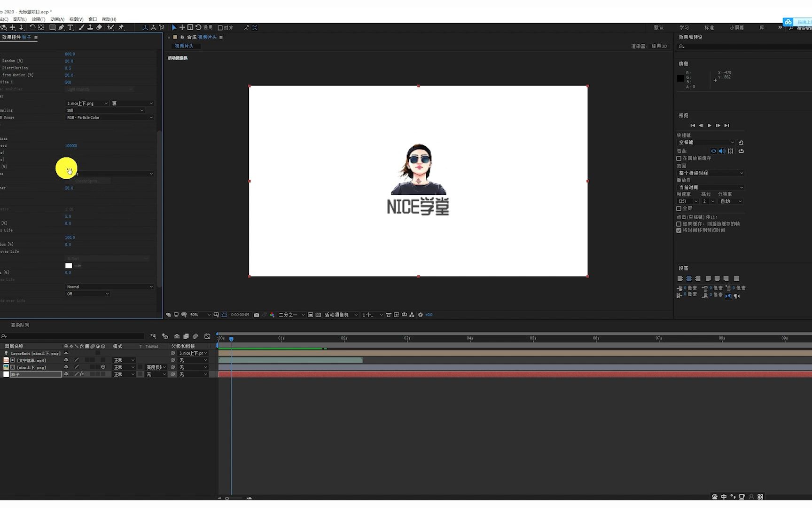Select the Rectangle shape tool
812x508 pixels.
53,28
